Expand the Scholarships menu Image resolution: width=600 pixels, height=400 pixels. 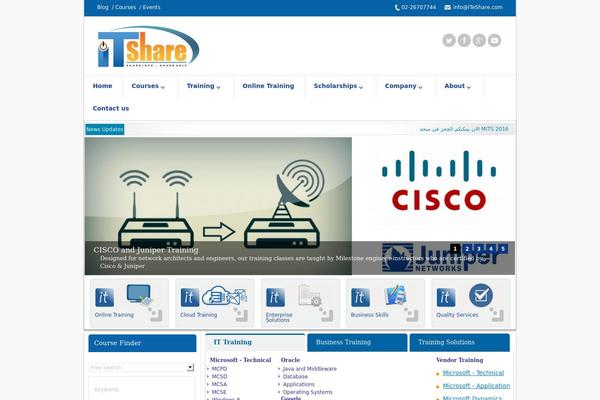coord(338,86)
